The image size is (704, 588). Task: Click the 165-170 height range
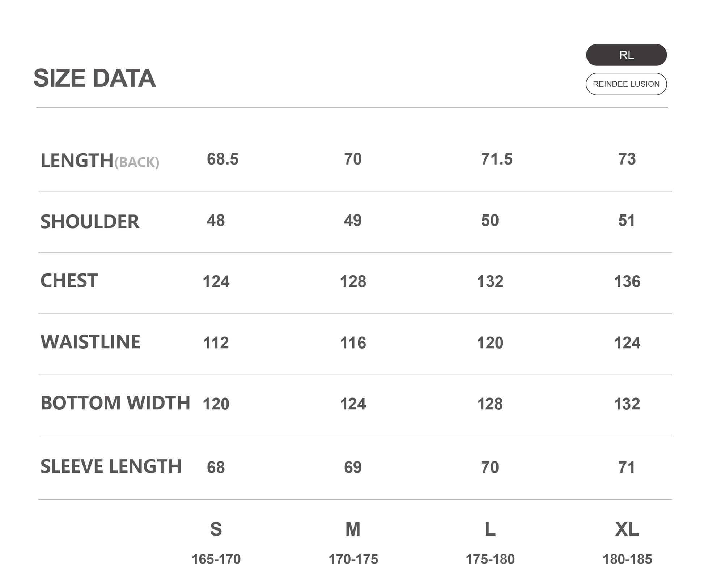point(216,559)
